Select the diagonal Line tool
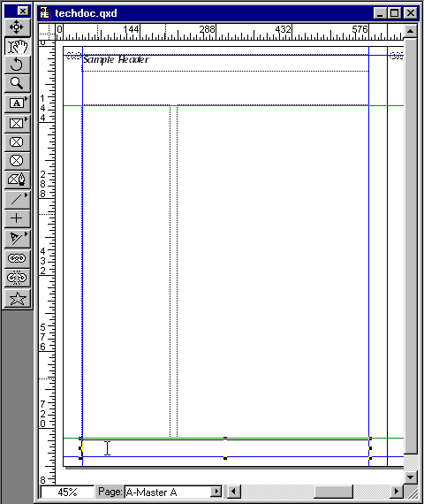The width and height of the screenshot is (424, 504). (x=18, y=200)
